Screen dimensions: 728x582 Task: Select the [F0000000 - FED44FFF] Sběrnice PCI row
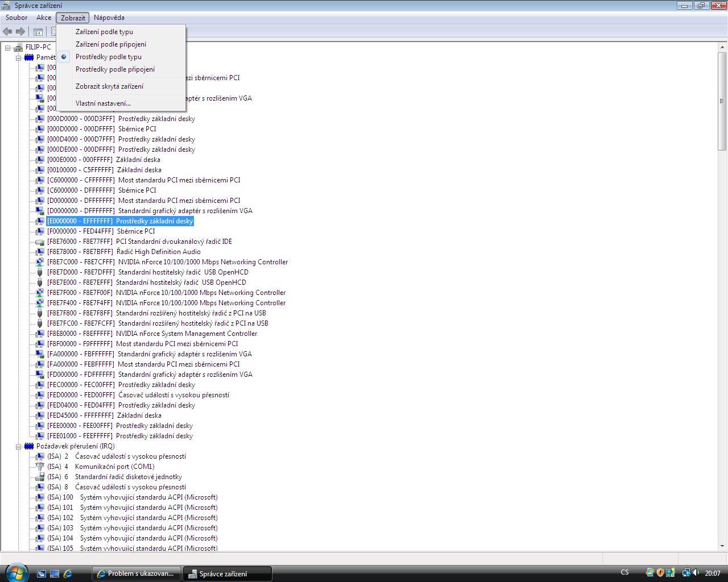(x=101, y=231)
